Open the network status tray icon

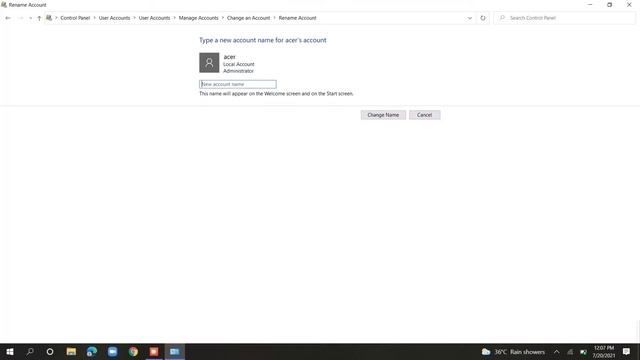pyautogui.click(x=570, y=352)
